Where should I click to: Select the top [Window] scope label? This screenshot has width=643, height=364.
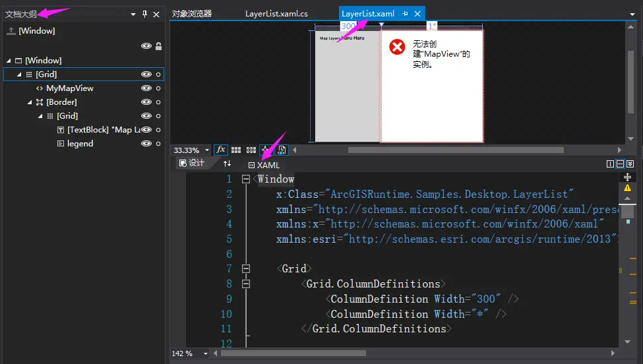pyautogui.click(x=36, y=31)
